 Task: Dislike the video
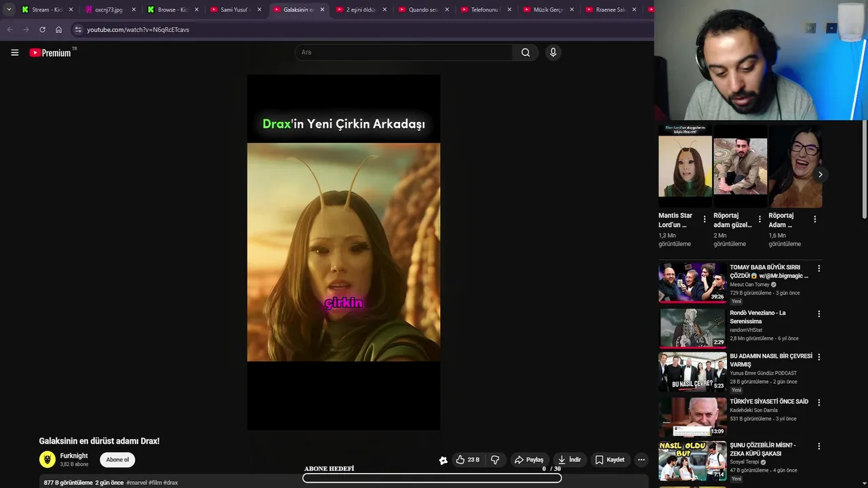point(495,460)
